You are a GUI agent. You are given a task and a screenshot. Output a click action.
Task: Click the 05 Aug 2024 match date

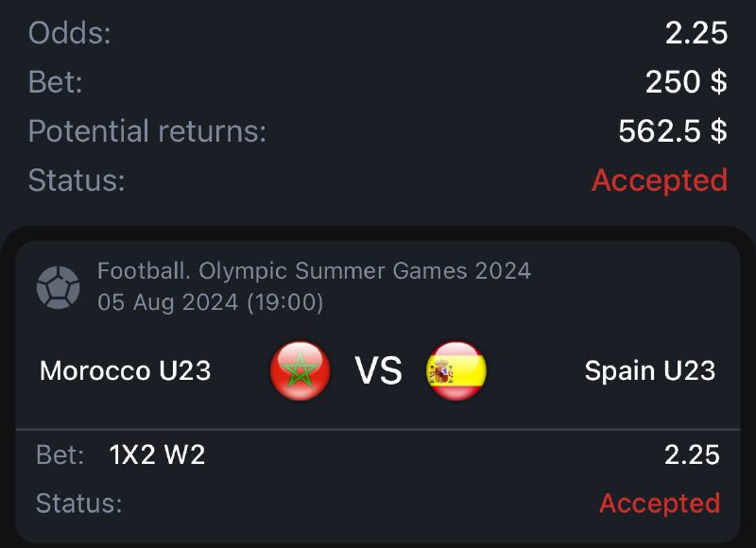pyautogui.click(x=211, y=303)
